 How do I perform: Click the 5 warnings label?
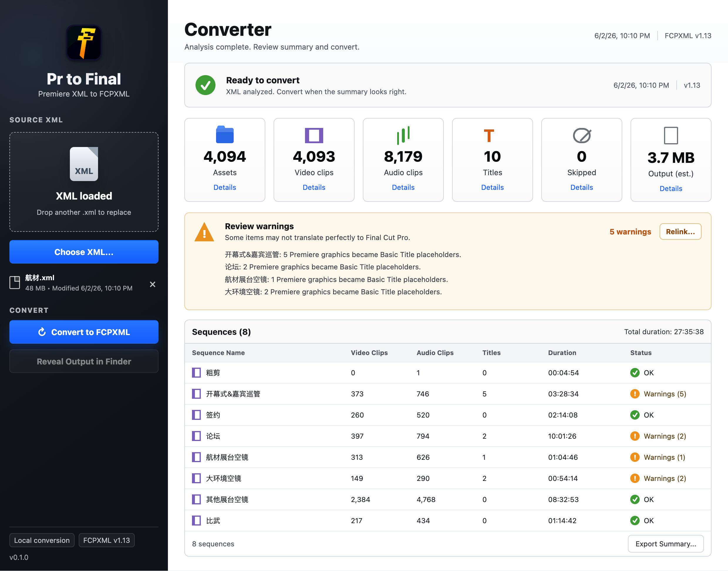(x=630, y=232)
